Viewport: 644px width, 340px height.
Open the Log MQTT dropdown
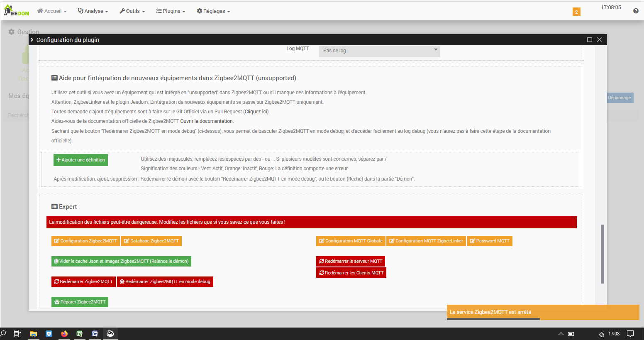(x=379, y=51)
